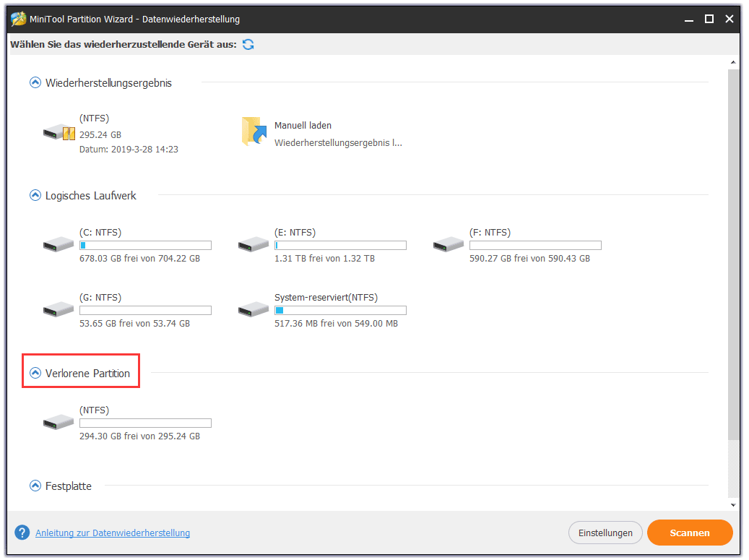Select the 295.24 GB recovery result drive icon

59,132
